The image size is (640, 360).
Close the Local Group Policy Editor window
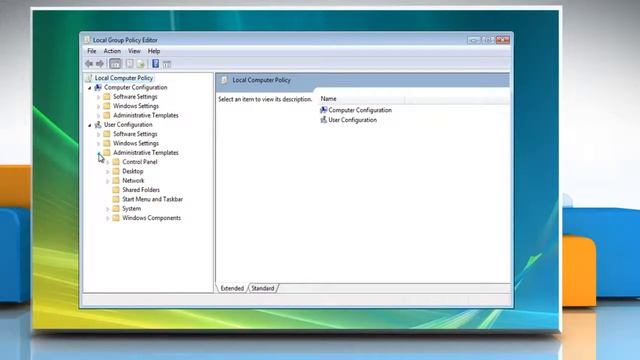(503, 40)
